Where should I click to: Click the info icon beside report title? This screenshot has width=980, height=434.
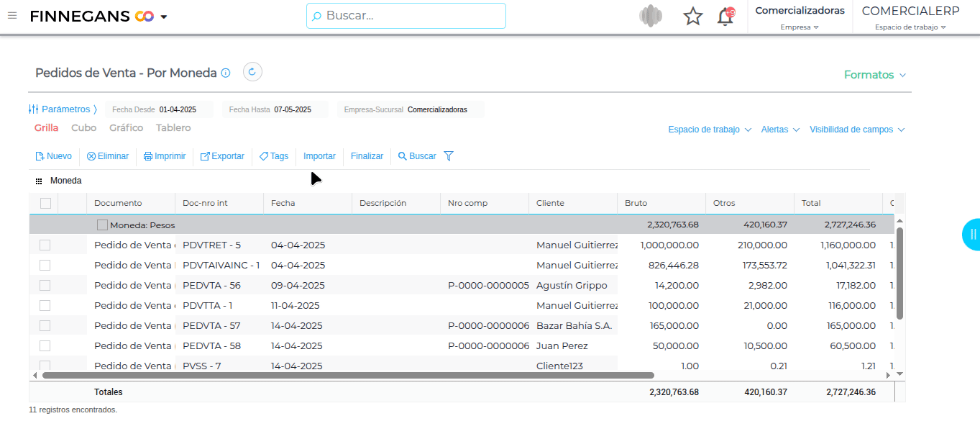pos(226,73)
